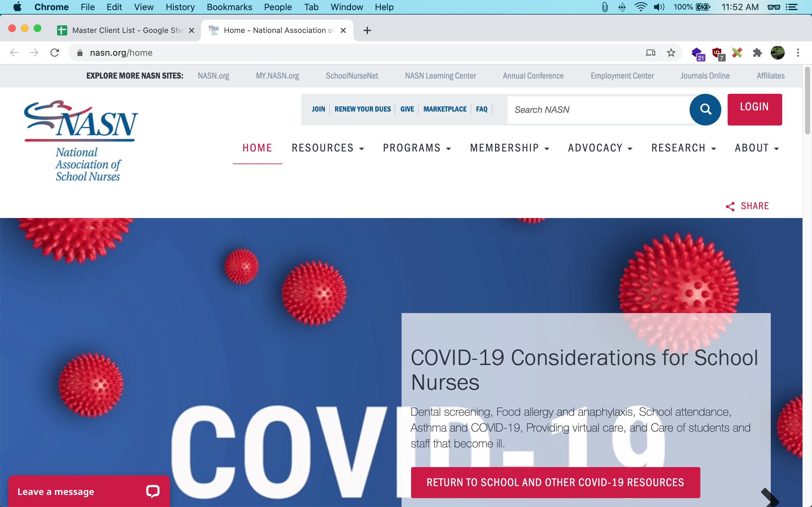Expand the Membership navigation dropdown
The width and height of the screenshot is (812, 507).
click(x=509, y=148)
